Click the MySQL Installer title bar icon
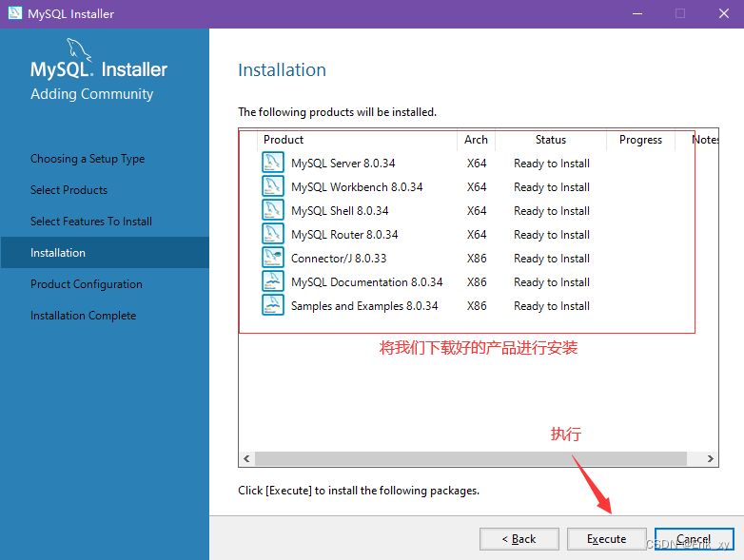Viewport: 744px width, 560px height. click(14, 12)
